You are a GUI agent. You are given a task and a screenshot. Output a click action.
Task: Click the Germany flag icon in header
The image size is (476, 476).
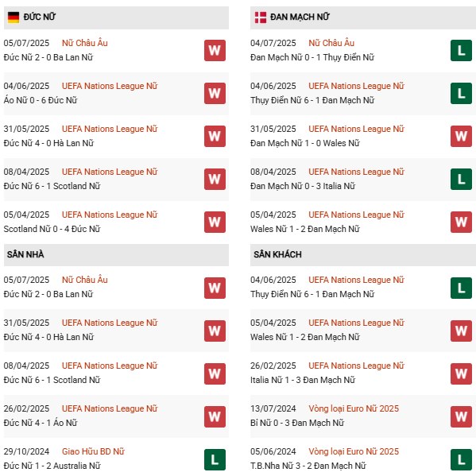tap(14, 17)
